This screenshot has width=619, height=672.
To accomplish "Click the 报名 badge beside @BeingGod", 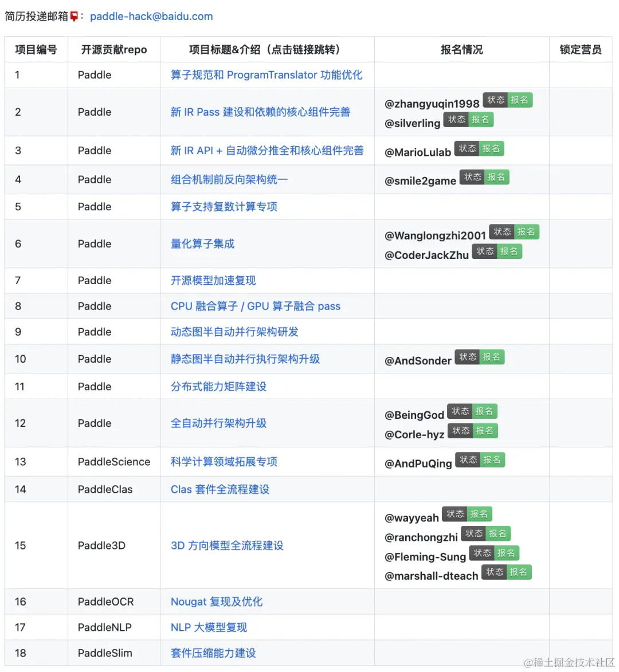I will tap(485, 411).
